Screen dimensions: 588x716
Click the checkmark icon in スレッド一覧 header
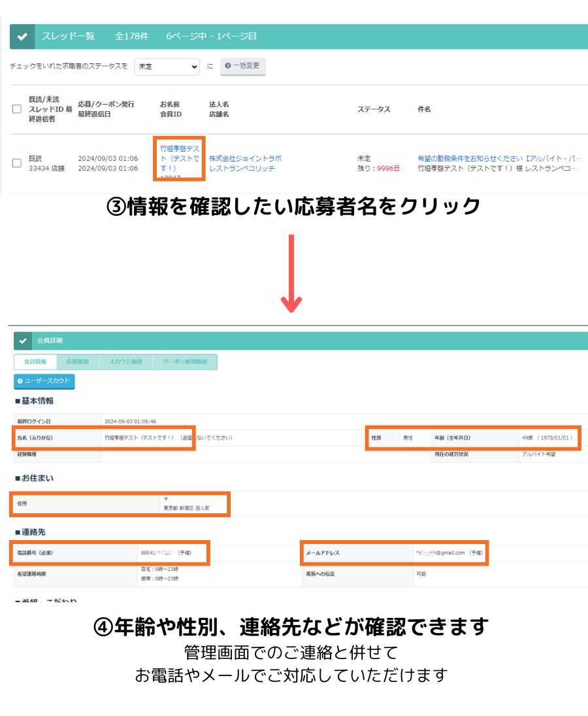[x=22, y=36]
